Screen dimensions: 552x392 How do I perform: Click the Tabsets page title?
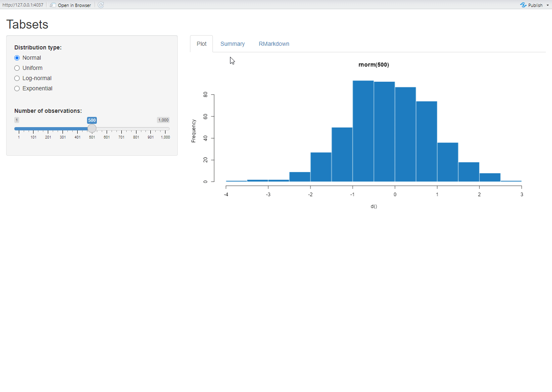click(x=27, y=25)
